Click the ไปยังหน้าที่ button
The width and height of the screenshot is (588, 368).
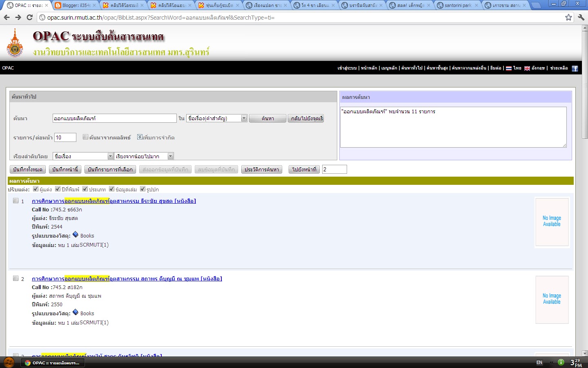click(304, 169)
